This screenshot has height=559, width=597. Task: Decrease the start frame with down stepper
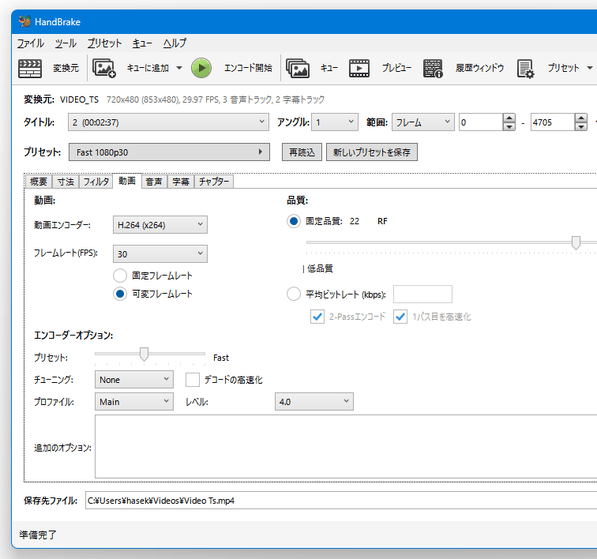point(509,127)
